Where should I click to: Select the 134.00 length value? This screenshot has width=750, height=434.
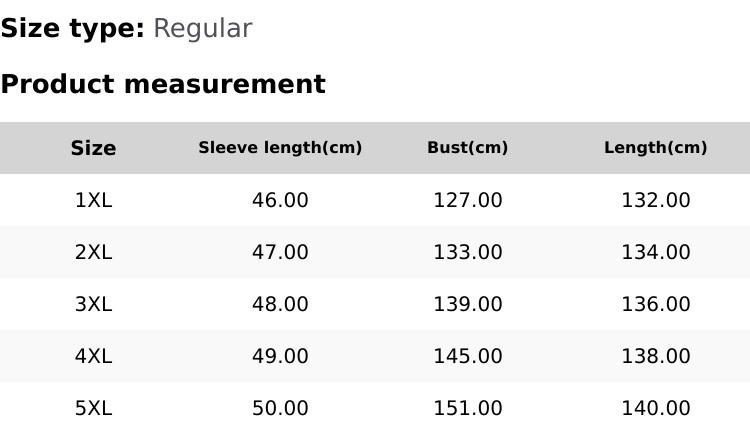655,252
